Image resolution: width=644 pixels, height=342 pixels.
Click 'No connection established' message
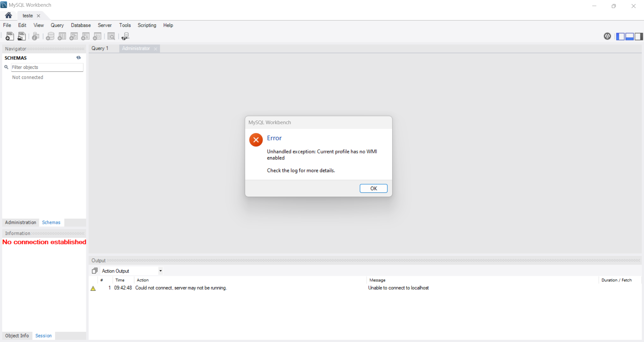point(44,242)
